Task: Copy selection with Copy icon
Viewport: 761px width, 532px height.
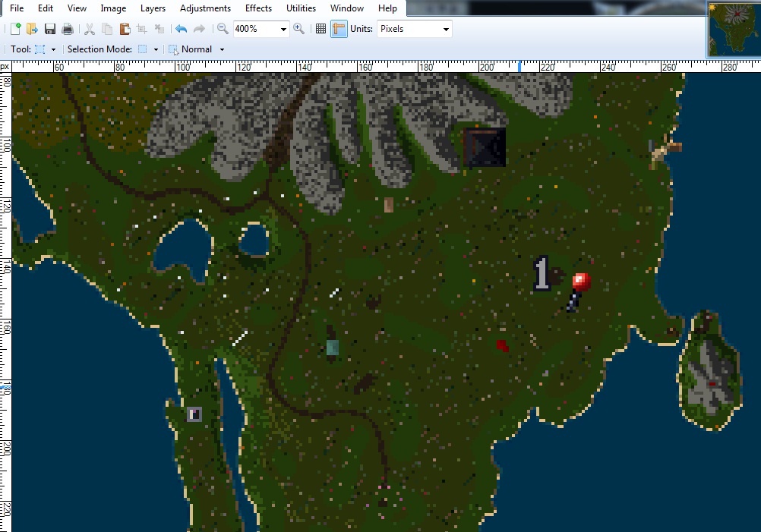Action: (107, 29)
